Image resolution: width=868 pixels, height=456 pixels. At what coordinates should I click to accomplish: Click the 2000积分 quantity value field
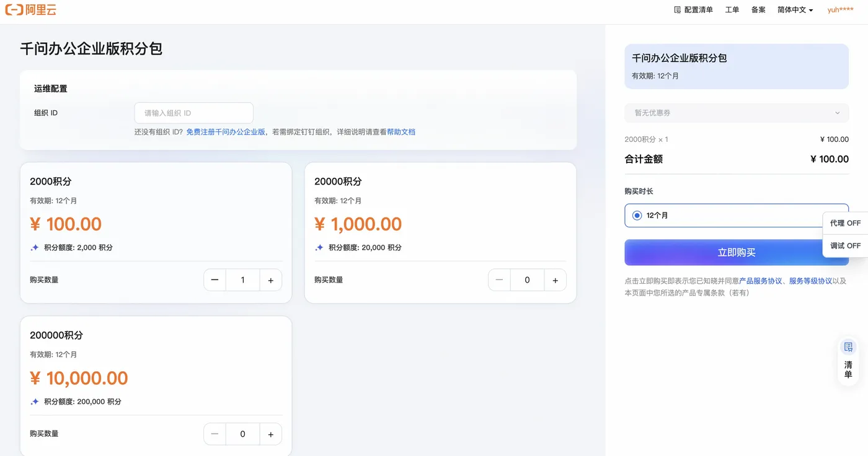pyautogui.click(x=242, y=280)
